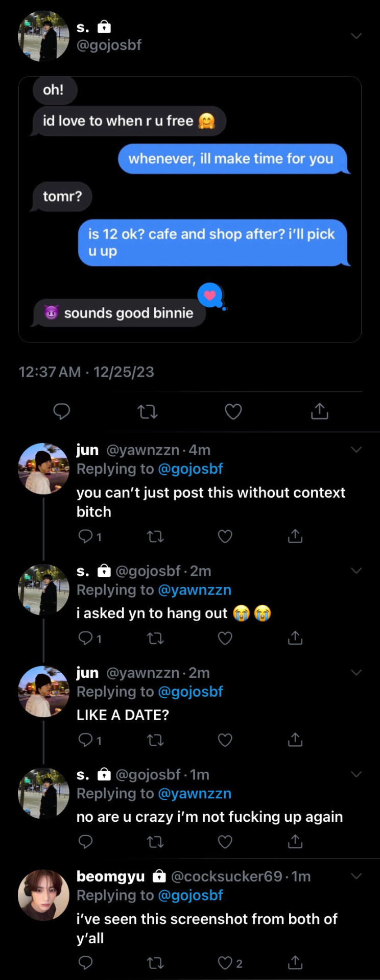Open @yawnzzn handle on jun's first reply

142,450
